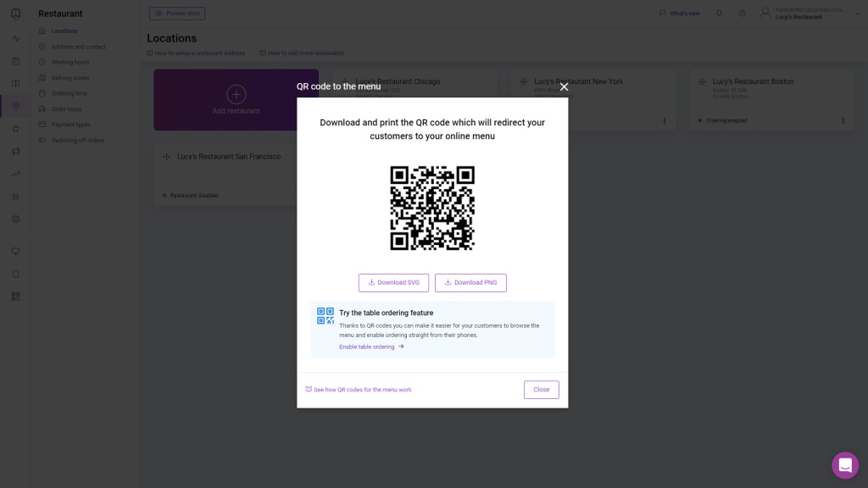Open the notifications bell
The height and width of the screenshot is (488, 868).
(x=719, y=14)
